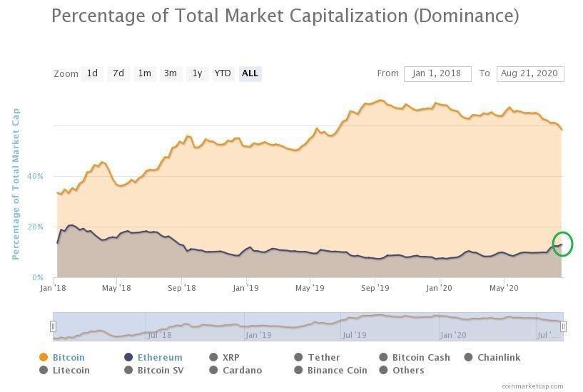The width and height of the screenshot is (583, 392).
Task: Click the Chainlink legend circle icon
Action: pos(469,357)
